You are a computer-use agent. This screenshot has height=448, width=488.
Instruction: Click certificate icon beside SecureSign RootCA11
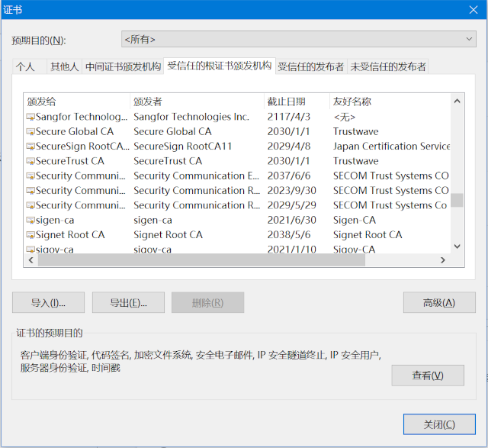click(x=30, y=147)
